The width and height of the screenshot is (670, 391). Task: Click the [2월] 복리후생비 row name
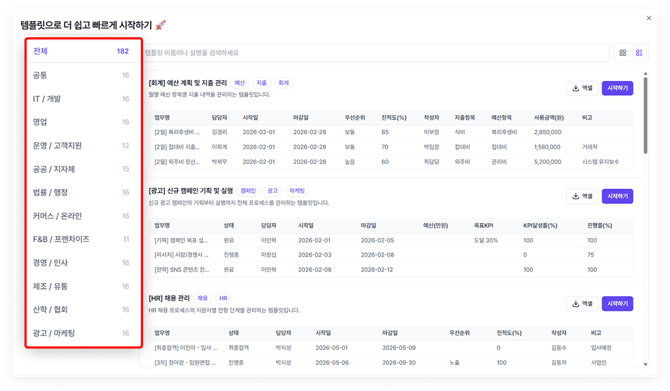click(x=177, y=132)
